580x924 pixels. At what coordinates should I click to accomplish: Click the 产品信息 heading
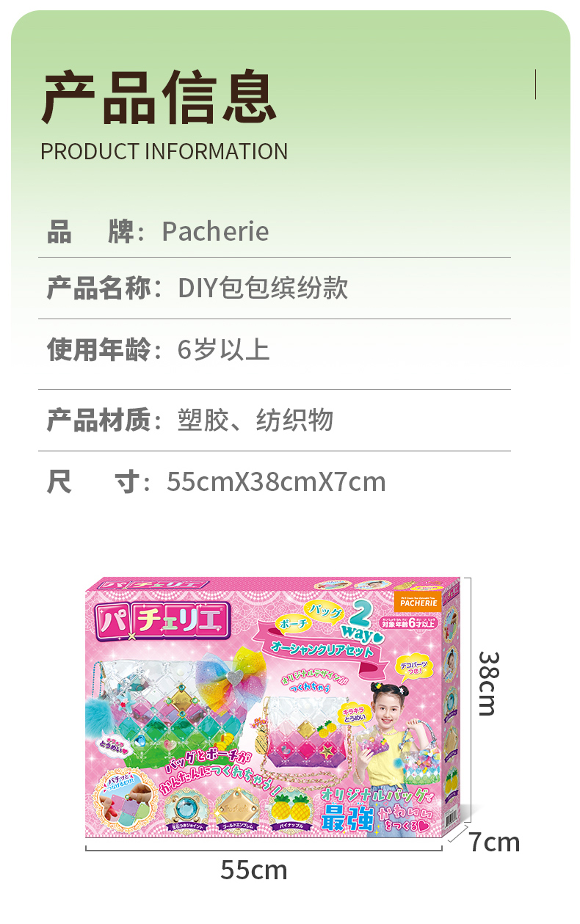[x=159, y=98]
